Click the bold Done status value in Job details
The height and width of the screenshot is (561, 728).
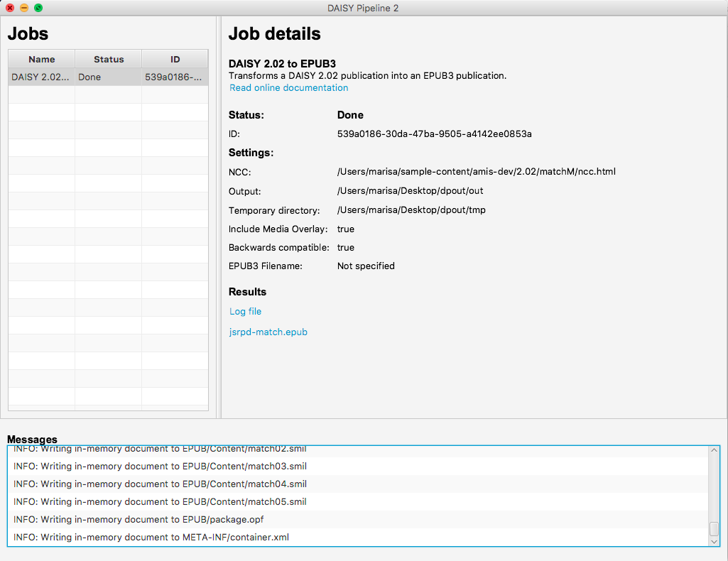[x=350, y=115]
